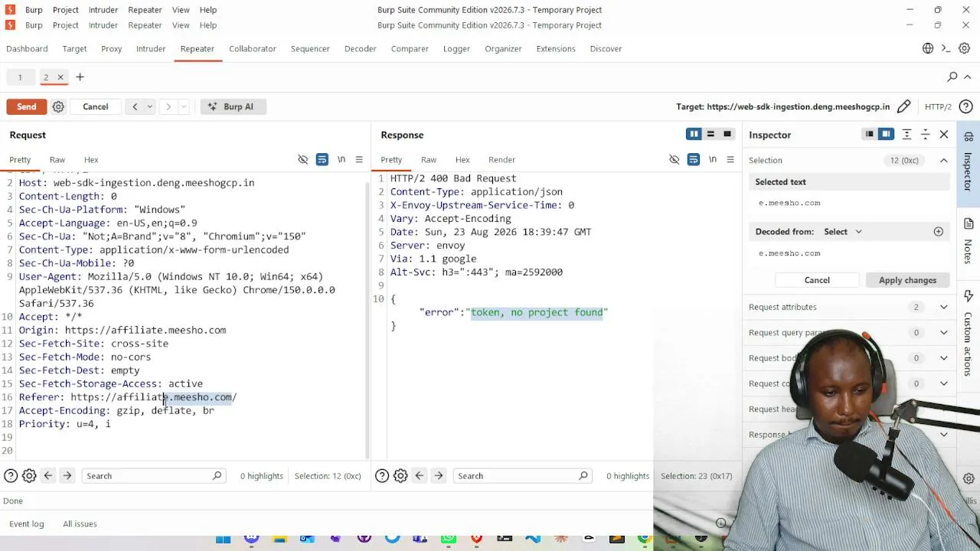This screenshot has width=980, height=551.
Task: Toggle word wrap in the Request editor
Action: click(322, 160)
